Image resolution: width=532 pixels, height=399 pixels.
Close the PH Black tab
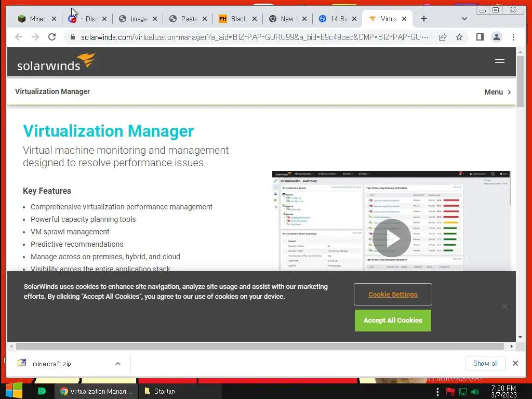(255, 19)
